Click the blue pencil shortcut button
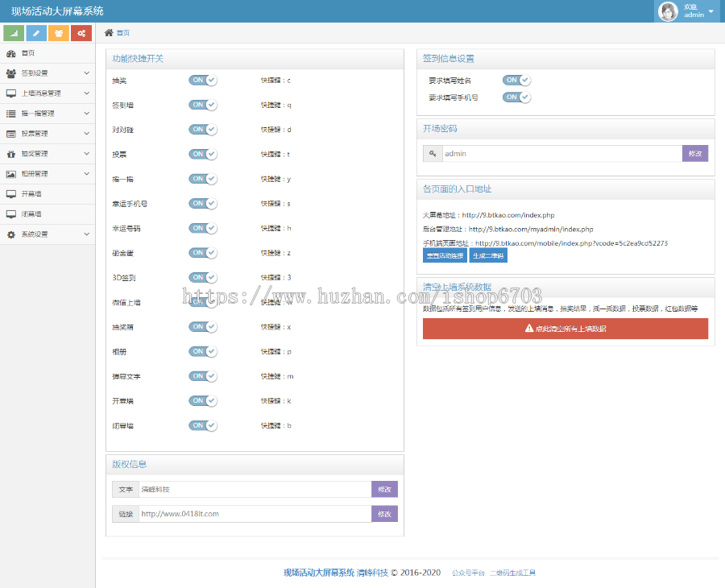 click(x=36, y=33)
